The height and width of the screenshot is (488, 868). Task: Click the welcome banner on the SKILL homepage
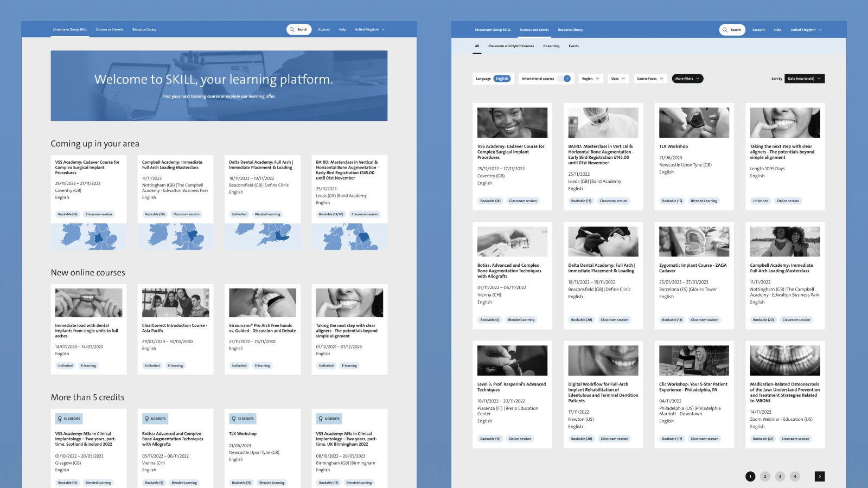[x=219, y=86]
